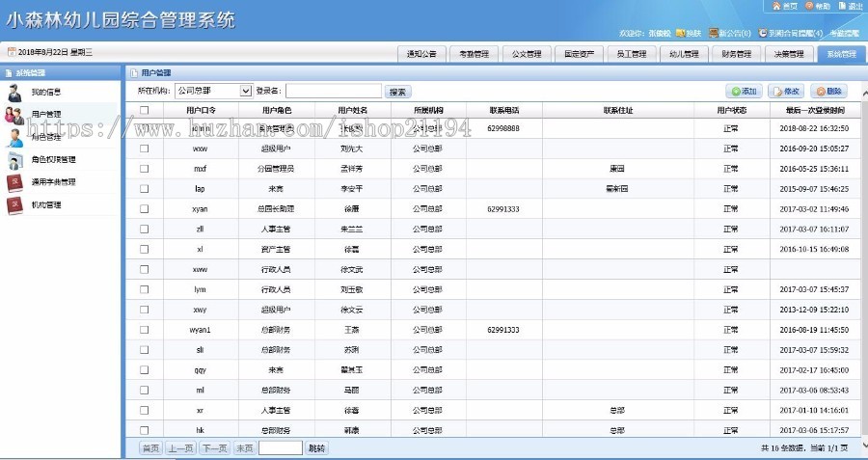Select the cell with name 孟祥芳
Viewport: 868px width, 460px height.
[352, 169]
